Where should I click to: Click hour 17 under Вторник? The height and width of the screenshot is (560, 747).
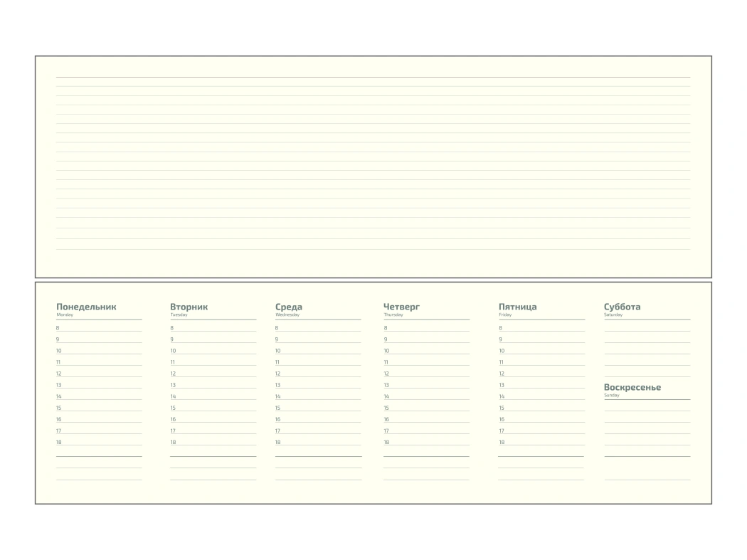173,430
